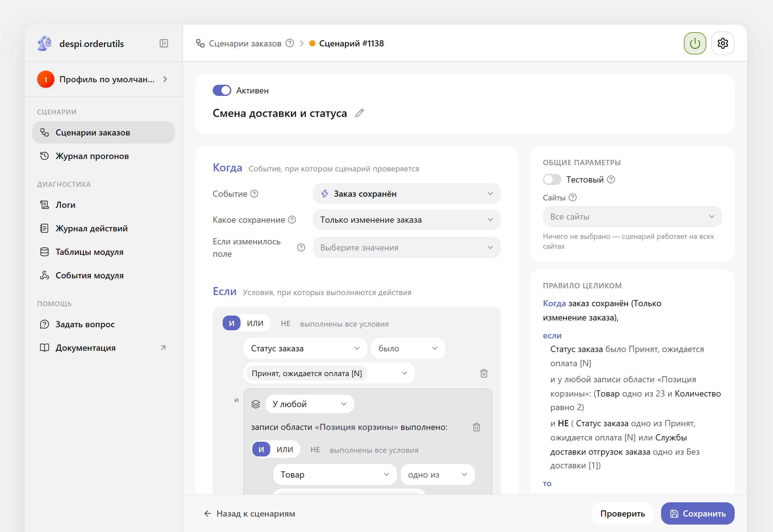This screenshot has height=532, width=773.
Task: Toggle НЕ in Позиция корзины group
Action: (x=315, y=450)
